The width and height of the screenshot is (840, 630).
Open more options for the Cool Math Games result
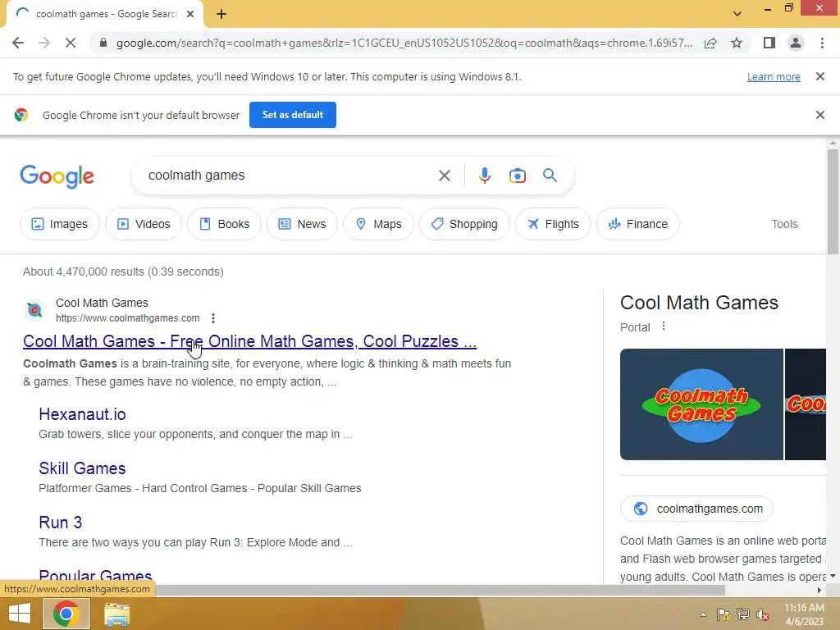tap(213, 318)
